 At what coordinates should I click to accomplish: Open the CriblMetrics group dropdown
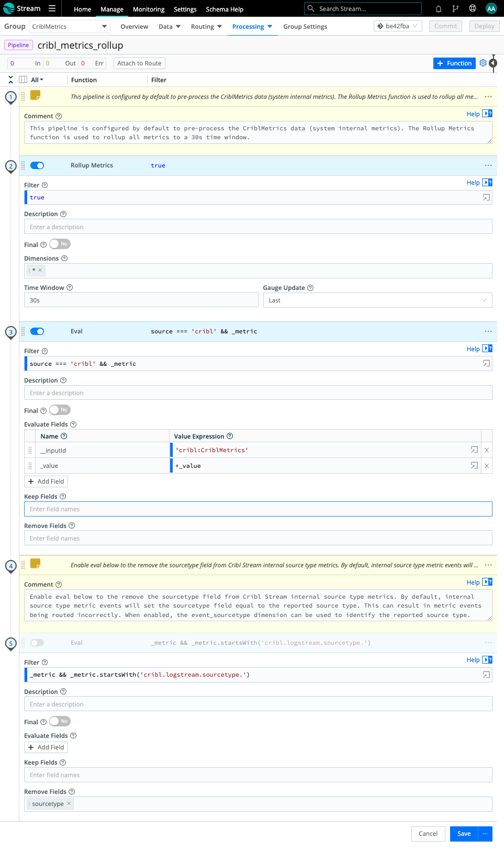click(69, 26)
